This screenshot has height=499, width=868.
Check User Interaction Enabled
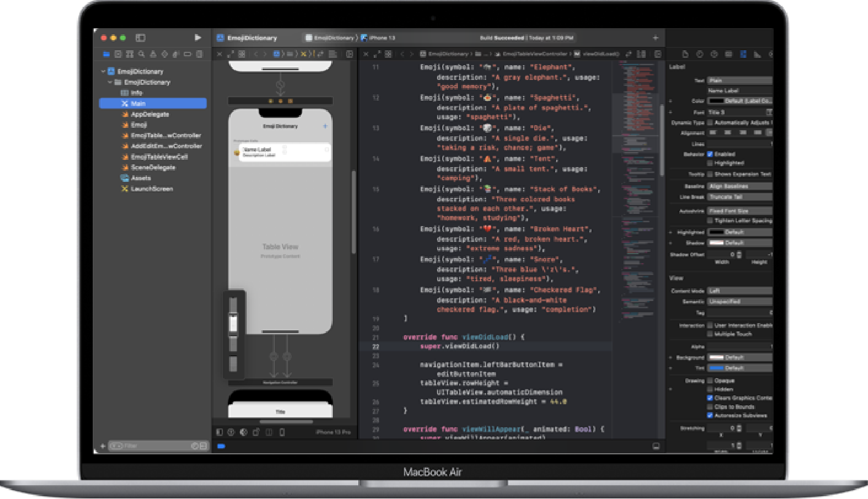pyautogui.click(x=710, y=325)
